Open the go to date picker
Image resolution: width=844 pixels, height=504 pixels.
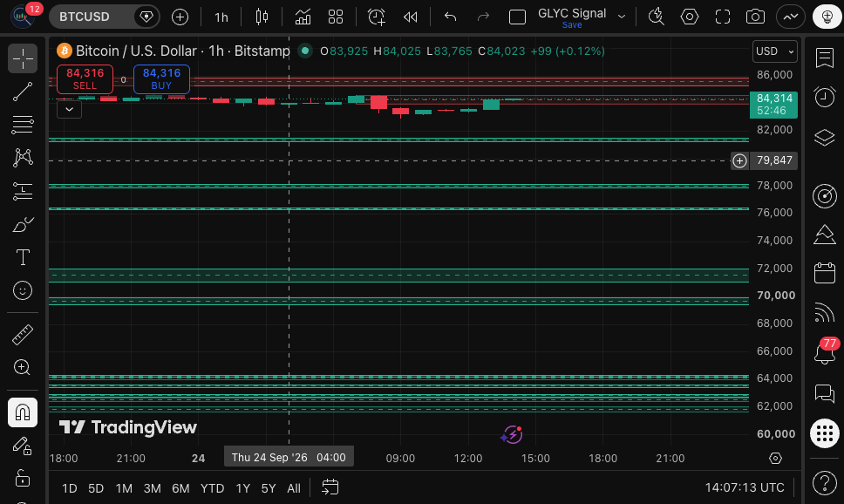pos(330,487)
